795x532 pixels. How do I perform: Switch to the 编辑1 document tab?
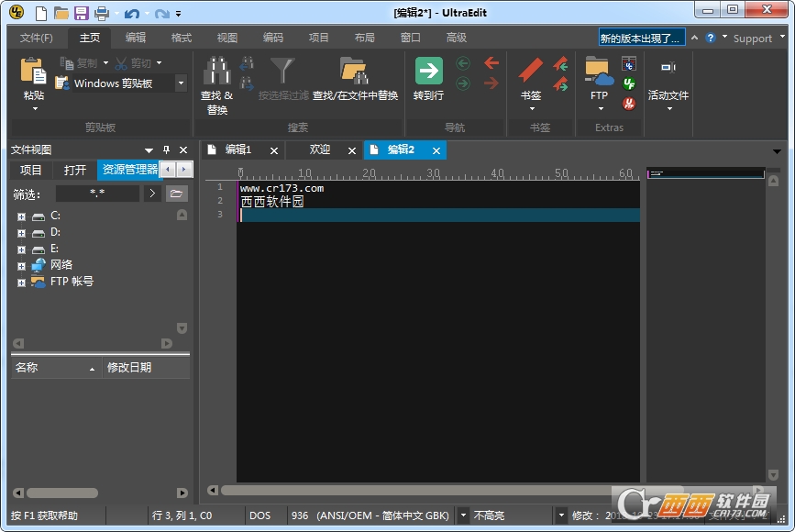238,150
